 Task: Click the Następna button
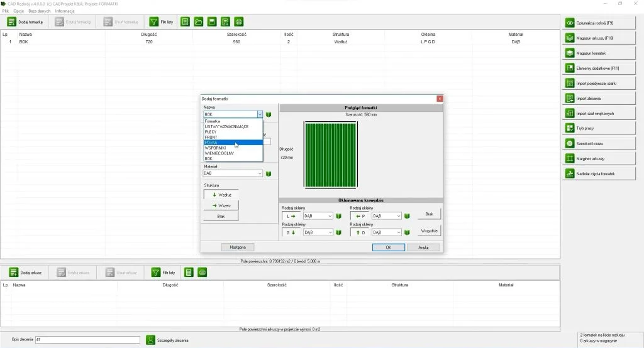click(x=238, y=247)
